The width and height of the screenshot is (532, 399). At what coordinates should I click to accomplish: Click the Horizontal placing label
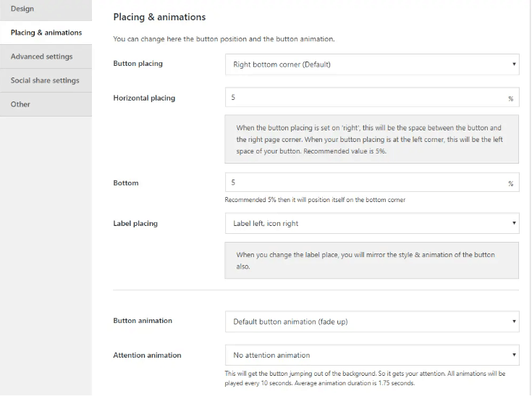[144, 98]
